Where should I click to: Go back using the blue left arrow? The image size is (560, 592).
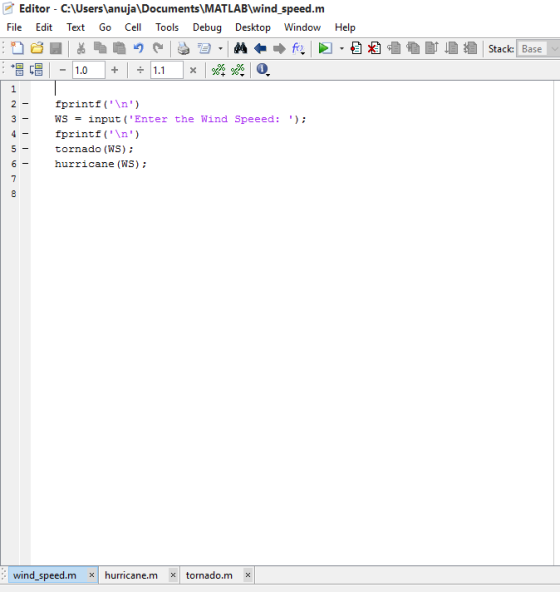click(x=260, y=48)
